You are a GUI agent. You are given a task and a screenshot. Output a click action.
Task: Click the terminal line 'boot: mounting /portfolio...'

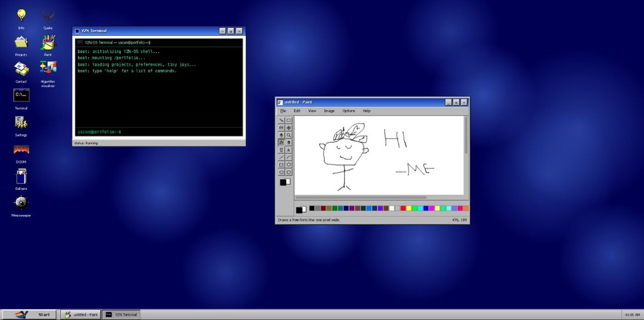pos(111,58)
